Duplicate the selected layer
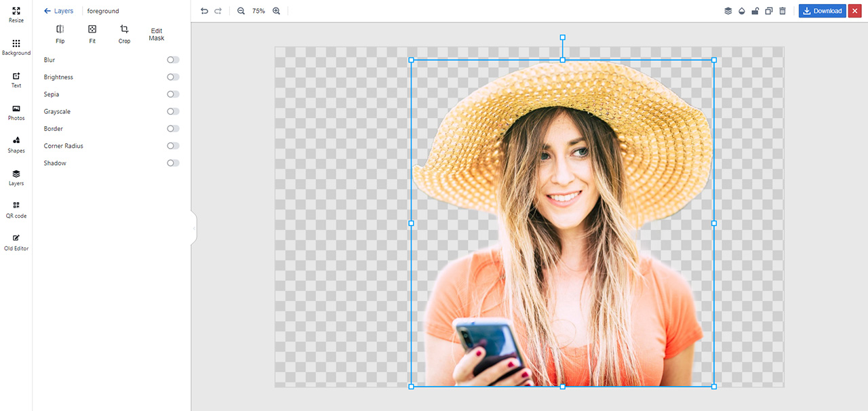Image resolution: width=868 pixels, height=411 pixels. pyautogui.click(x=768, y=11)
